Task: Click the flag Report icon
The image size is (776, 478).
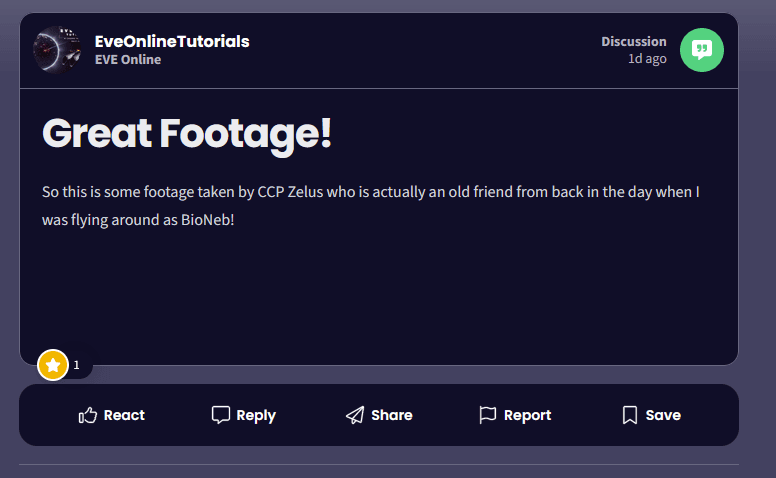Action: point(487,415)
